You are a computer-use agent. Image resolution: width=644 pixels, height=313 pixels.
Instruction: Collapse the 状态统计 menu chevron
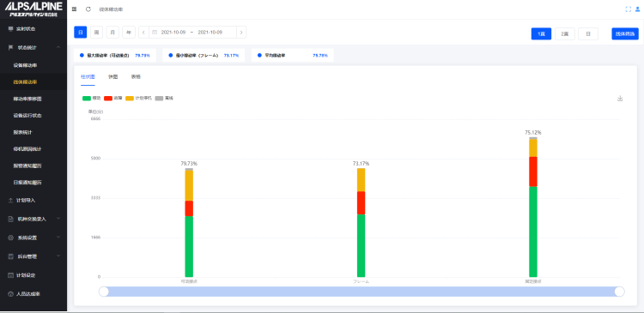58,47
